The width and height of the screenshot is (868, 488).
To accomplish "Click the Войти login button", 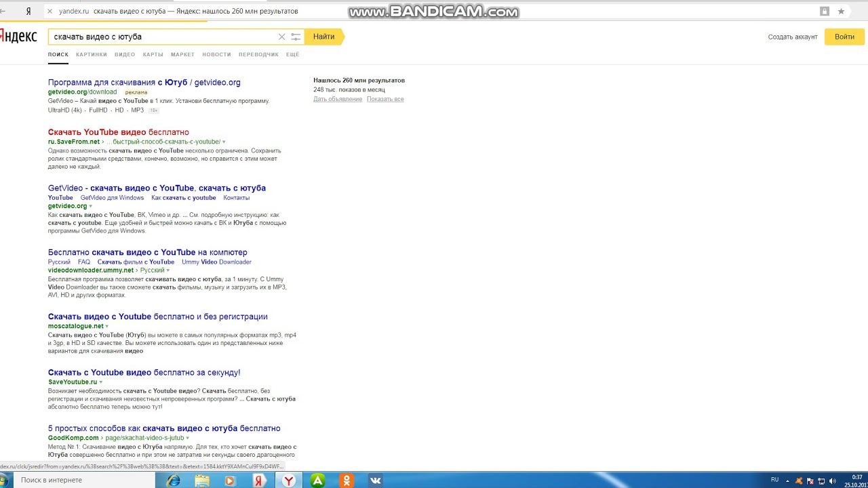I will click(844, 37).
